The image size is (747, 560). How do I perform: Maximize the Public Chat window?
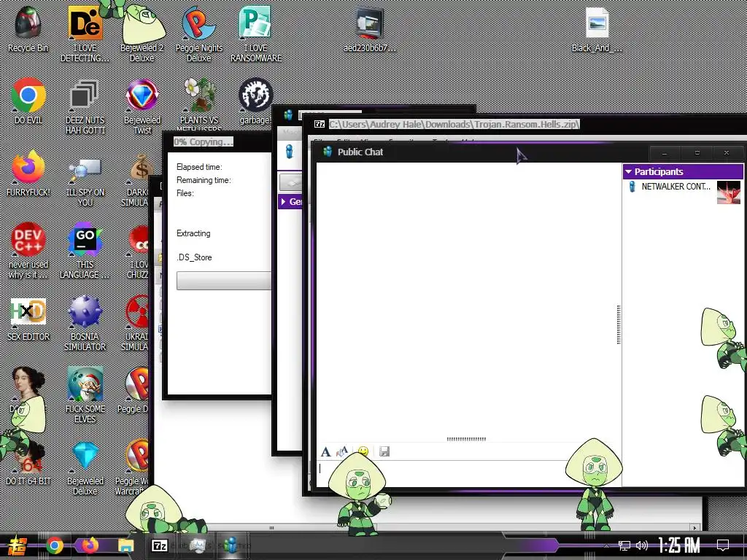pos(697,153)
